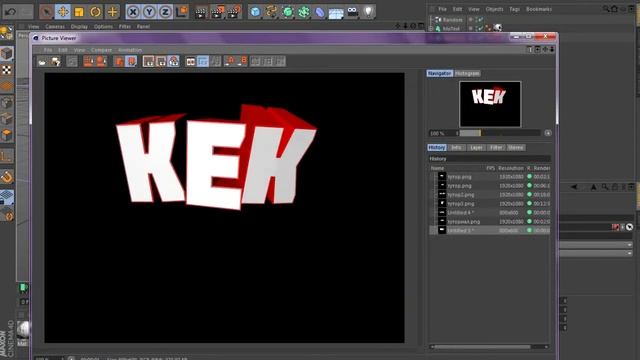Click Set as B compare icon

[242, 61]
